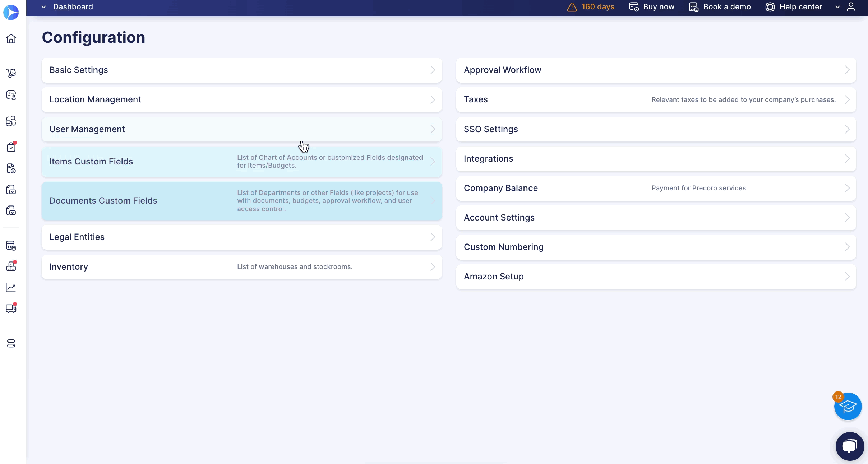Click the user profile icon
Viewport: 868px width, 464px height.
click(x=851, y=7)
